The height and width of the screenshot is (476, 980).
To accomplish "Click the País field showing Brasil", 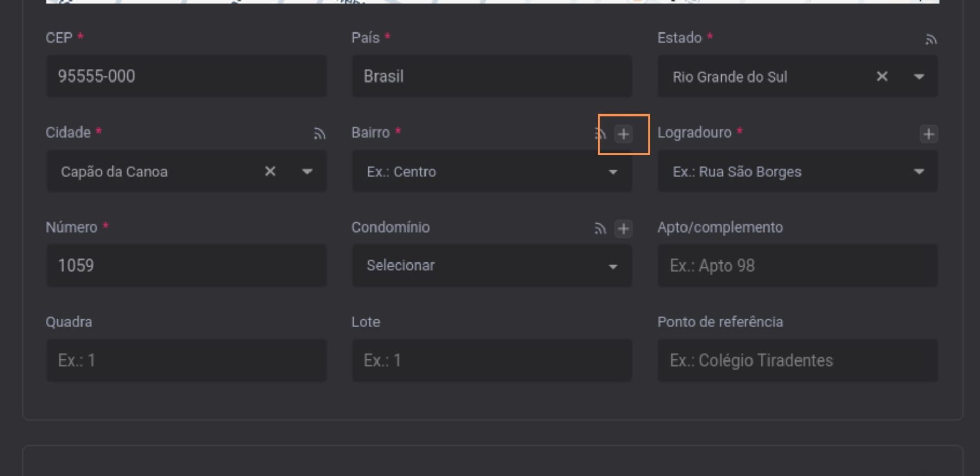I will pyautogui.click(x=492, y=76).
